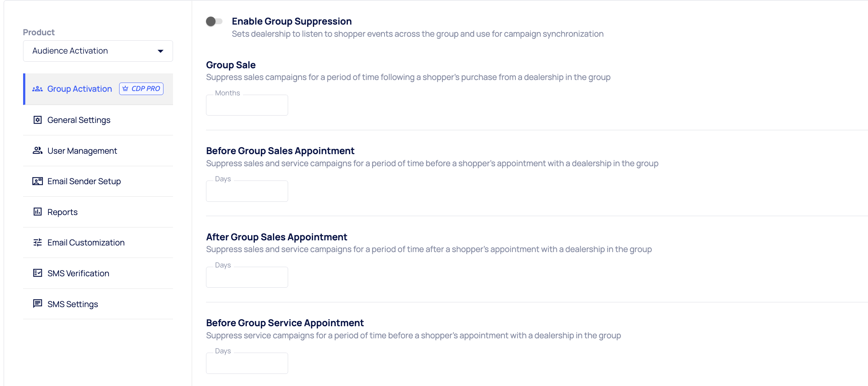Click the Group Sale Months field
Screen dimensions: 868x386
tap(247, 105)
